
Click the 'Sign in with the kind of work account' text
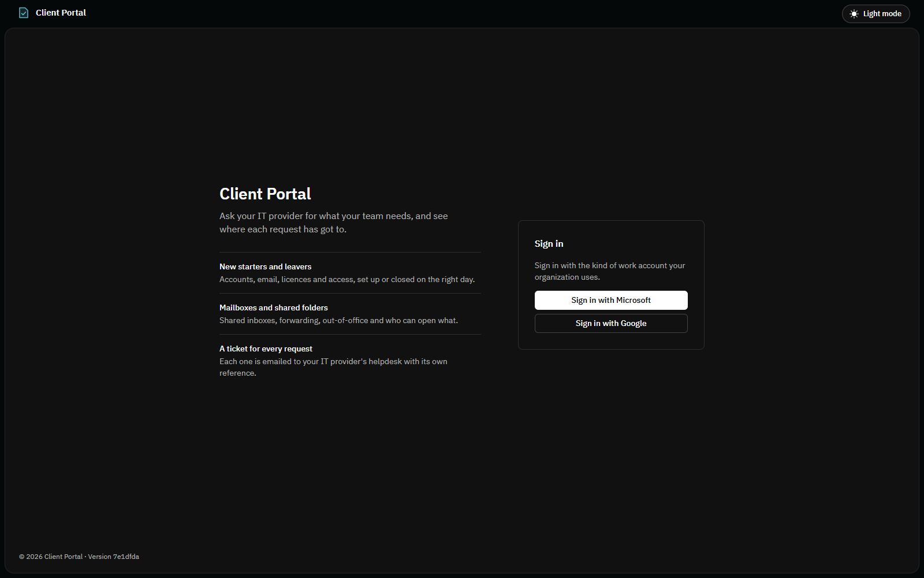pyautogui.click(x=610, y=271)
